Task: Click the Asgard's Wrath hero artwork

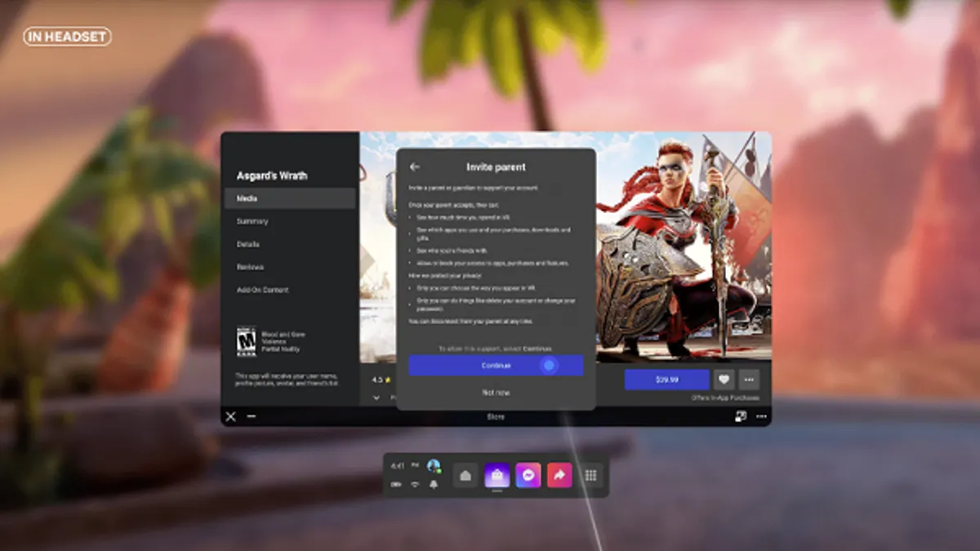Action: point(684,249)
